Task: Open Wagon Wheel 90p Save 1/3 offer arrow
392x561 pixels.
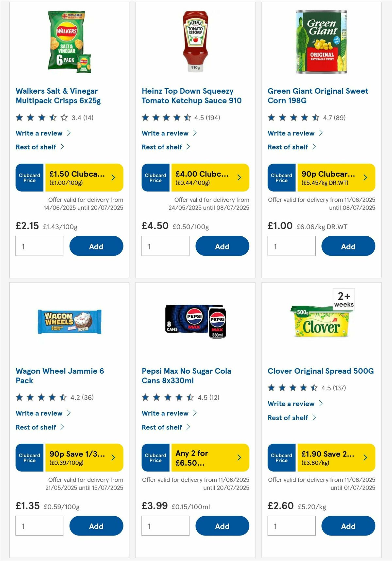Action: click(113, 458)
